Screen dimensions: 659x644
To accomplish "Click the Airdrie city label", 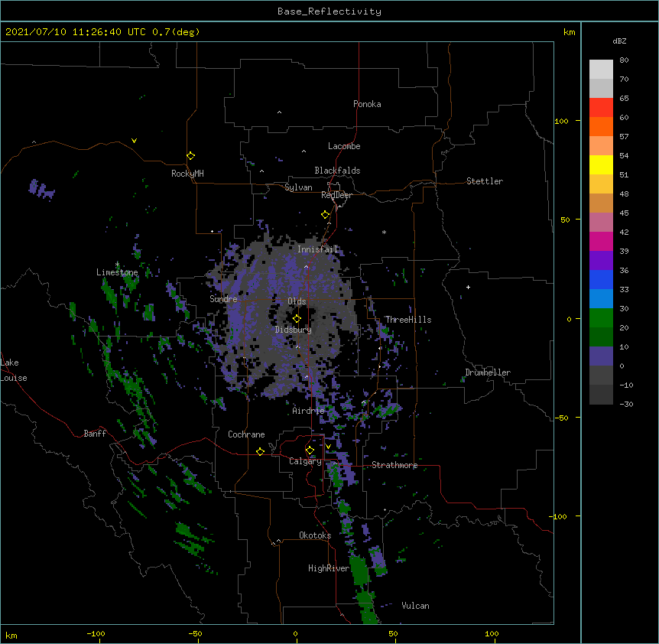I will coord(309,411).
